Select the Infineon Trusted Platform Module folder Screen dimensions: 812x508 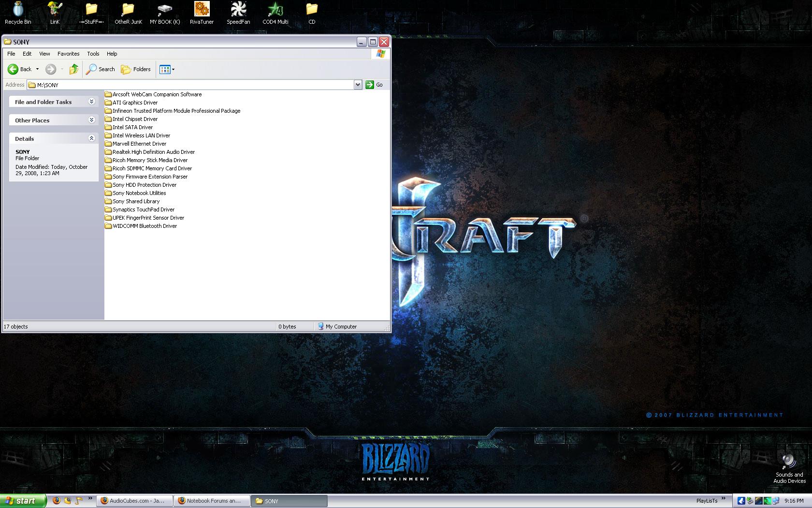(173, 111)
